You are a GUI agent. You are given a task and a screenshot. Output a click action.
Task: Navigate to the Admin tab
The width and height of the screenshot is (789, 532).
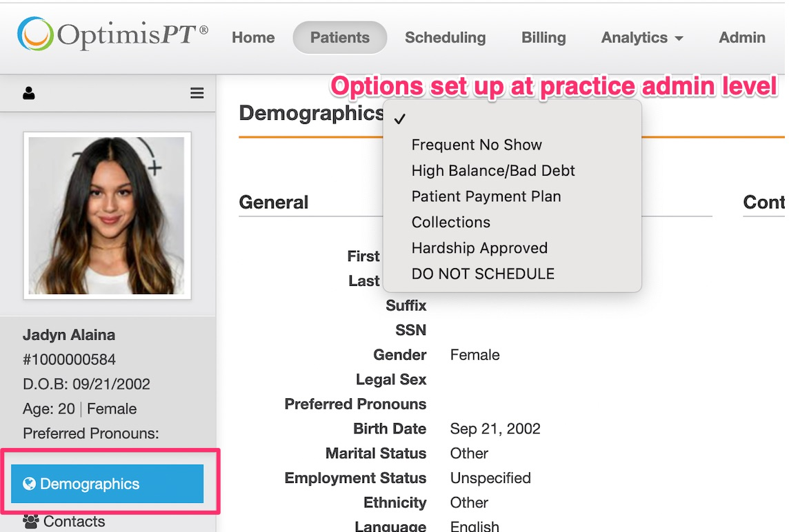742,38
